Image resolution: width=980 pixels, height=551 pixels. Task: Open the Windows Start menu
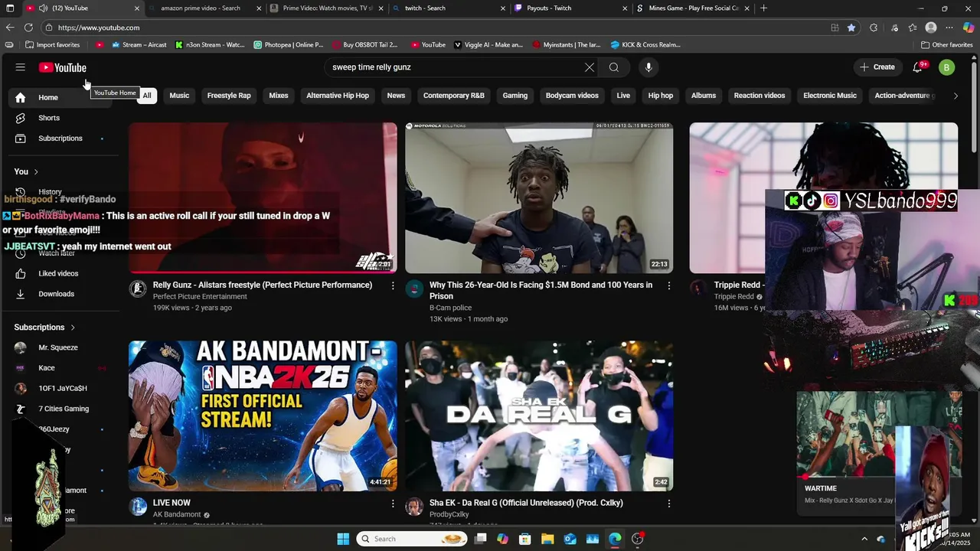tap(343, 539)
